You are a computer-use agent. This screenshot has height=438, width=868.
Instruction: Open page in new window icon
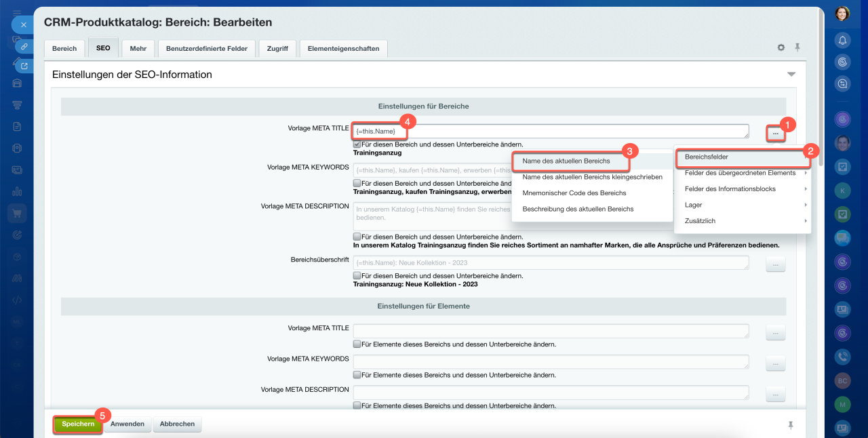tap(24, 66)
